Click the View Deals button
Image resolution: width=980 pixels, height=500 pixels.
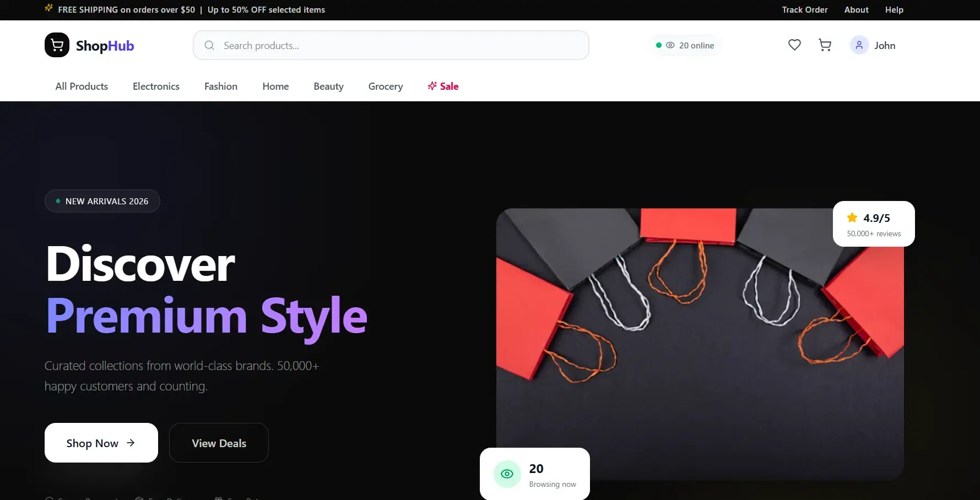pos(219,443)
